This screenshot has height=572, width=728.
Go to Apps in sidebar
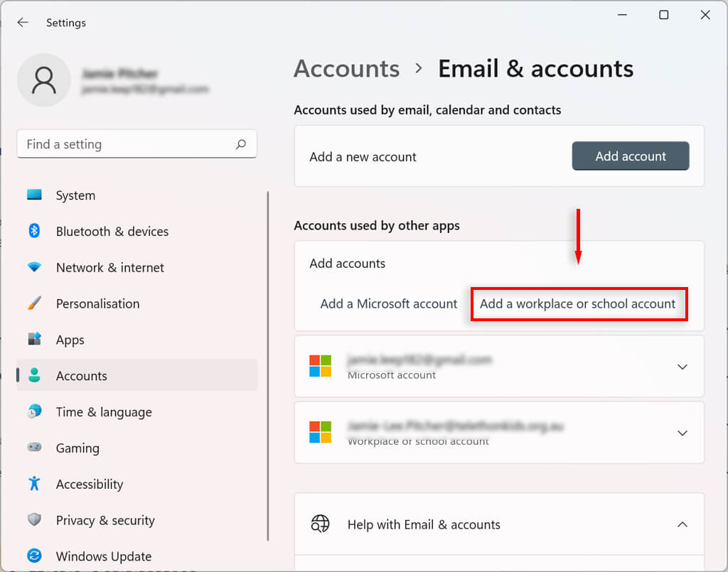70,340
